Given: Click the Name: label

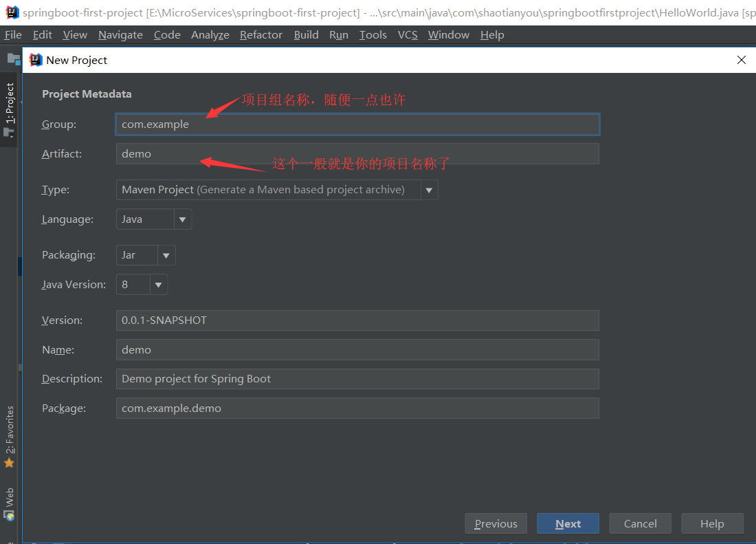Looking at the screenshot, I should (x=58, y=349).
